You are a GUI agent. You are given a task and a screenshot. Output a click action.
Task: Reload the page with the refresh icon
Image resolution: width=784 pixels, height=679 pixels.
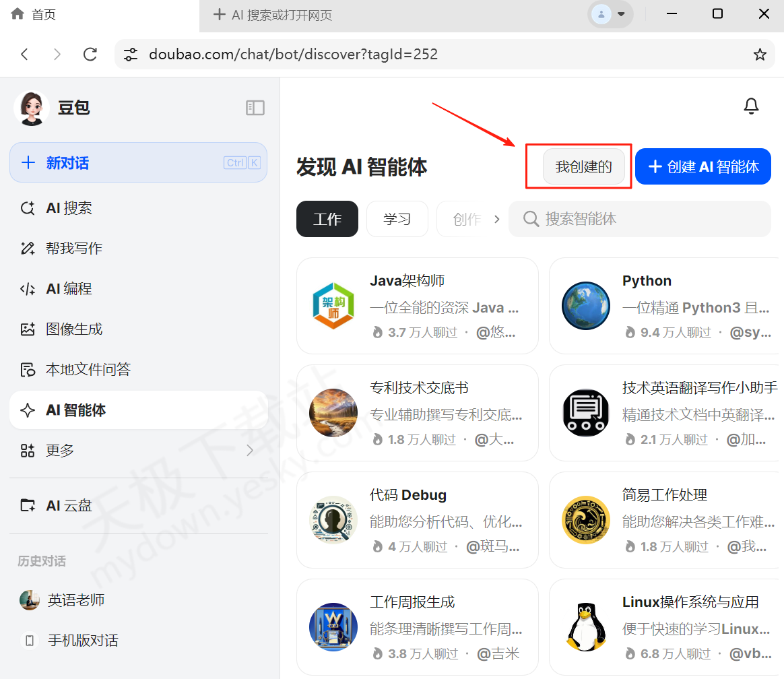point(90,54)
